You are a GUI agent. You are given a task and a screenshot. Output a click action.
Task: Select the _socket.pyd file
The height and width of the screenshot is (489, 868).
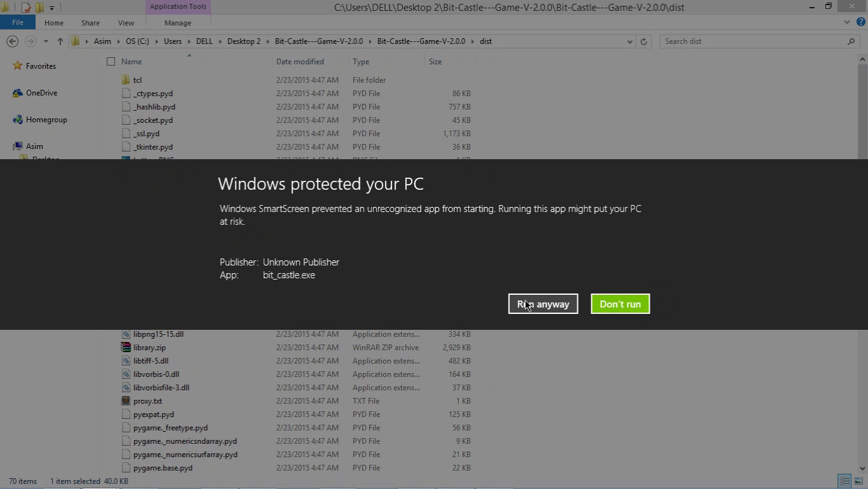153,120
